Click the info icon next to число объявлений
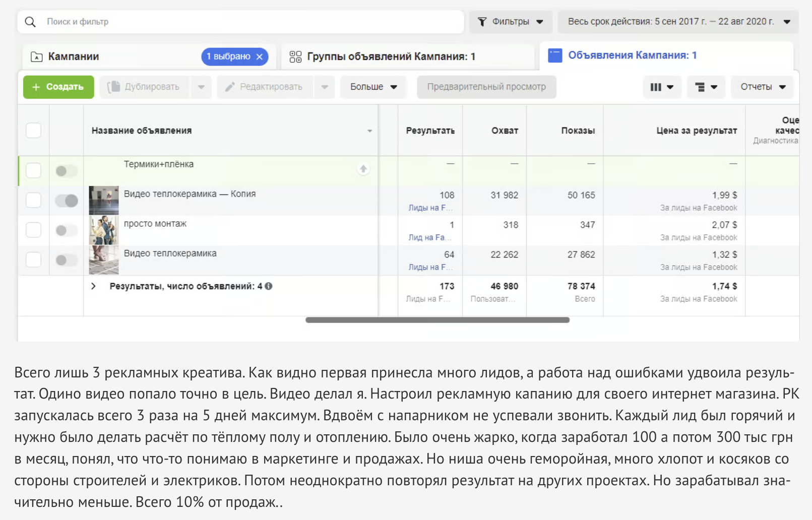 click(269, 286)
